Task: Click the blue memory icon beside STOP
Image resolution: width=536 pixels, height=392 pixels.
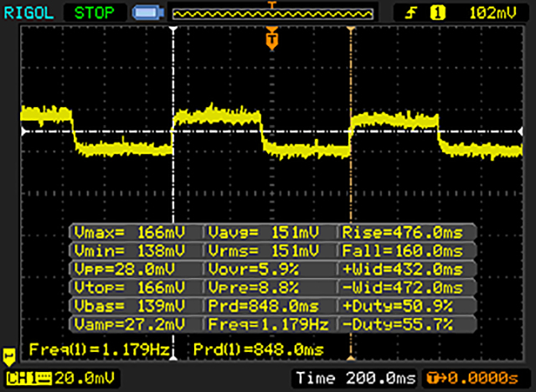Action: tap(147, 13)
